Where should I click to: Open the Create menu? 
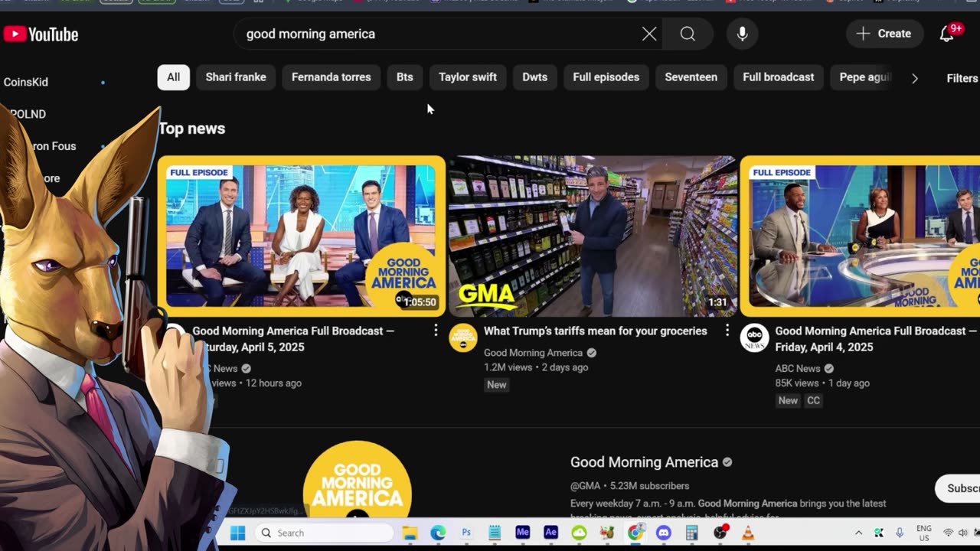pyautogui.click(x=884, y=34)
